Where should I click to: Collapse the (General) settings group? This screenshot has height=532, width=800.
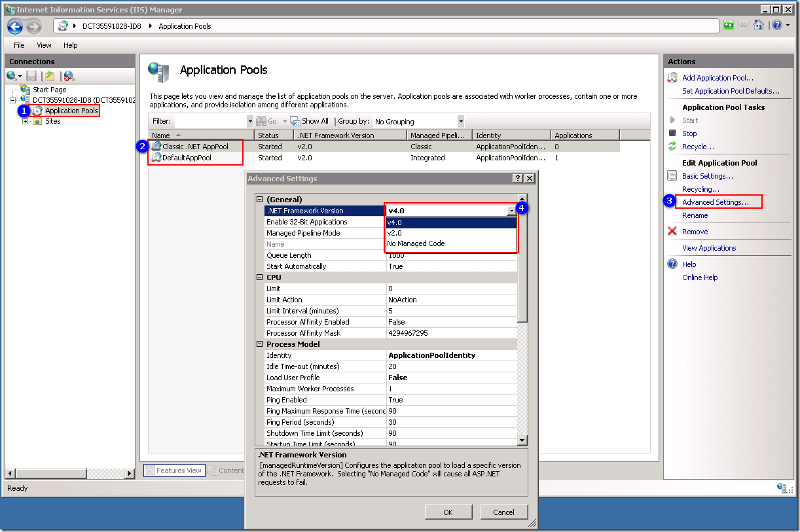[259, 200]
